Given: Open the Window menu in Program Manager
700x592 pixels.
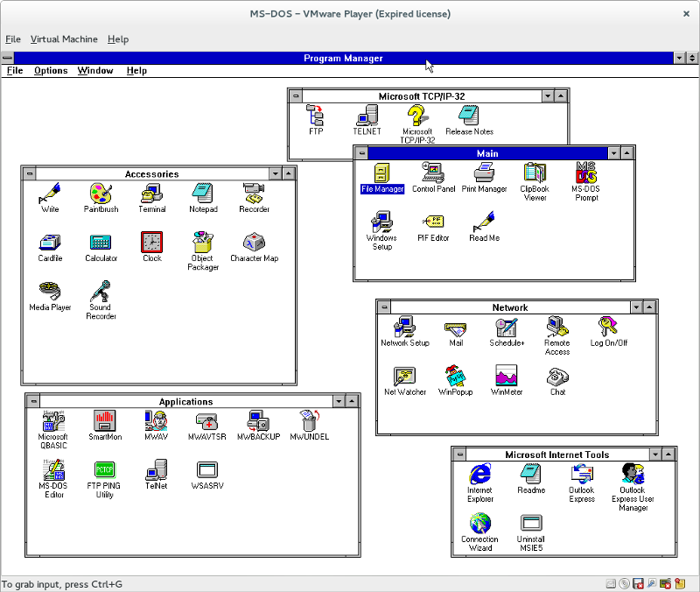Looking at the screenshot, I should pos(94,71).
